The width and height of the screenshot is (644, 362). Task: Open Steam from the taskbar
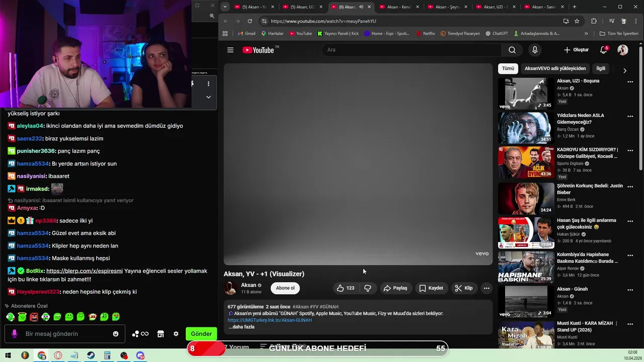(x=91, y=355)
